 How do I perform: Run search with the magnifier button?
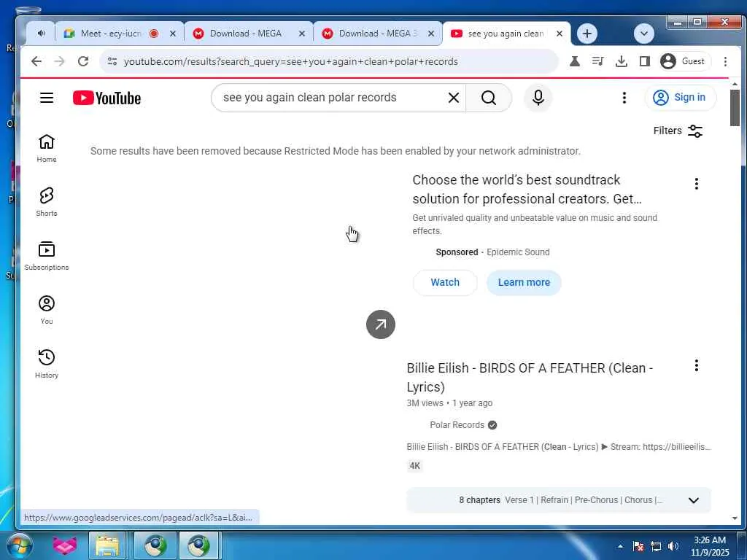tap(489, 98)
